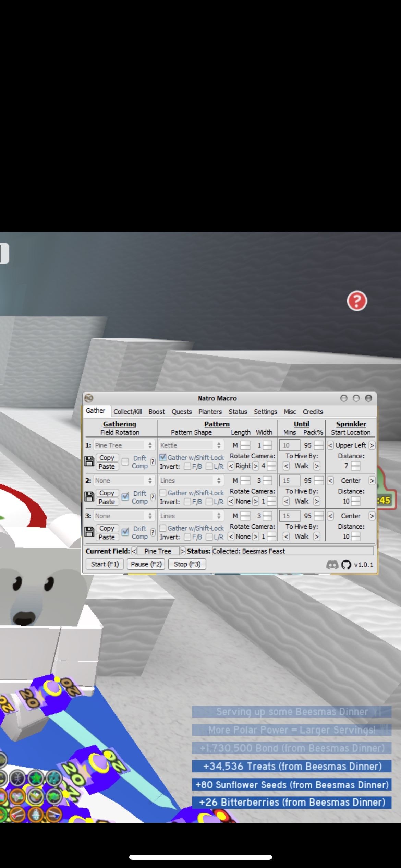Rotate camera previous direction for field 2
Viewport: 401px width, 868px height.
(x=231, y=501)
